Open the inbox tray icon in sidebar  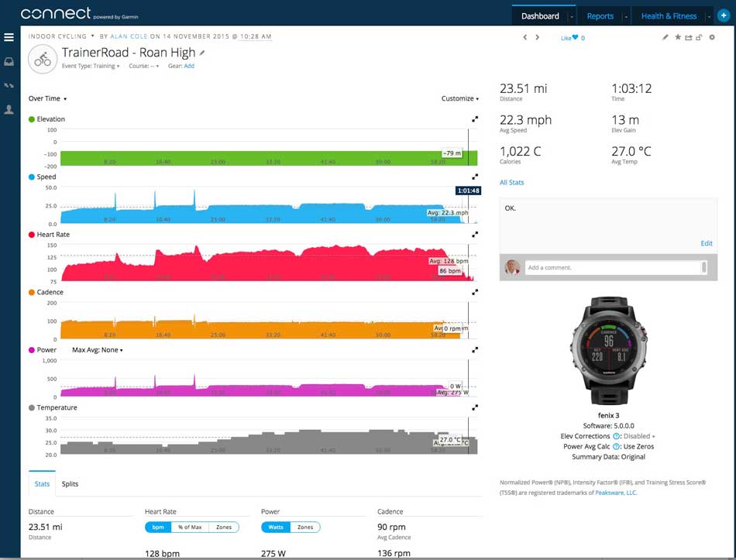coord(9,61)
